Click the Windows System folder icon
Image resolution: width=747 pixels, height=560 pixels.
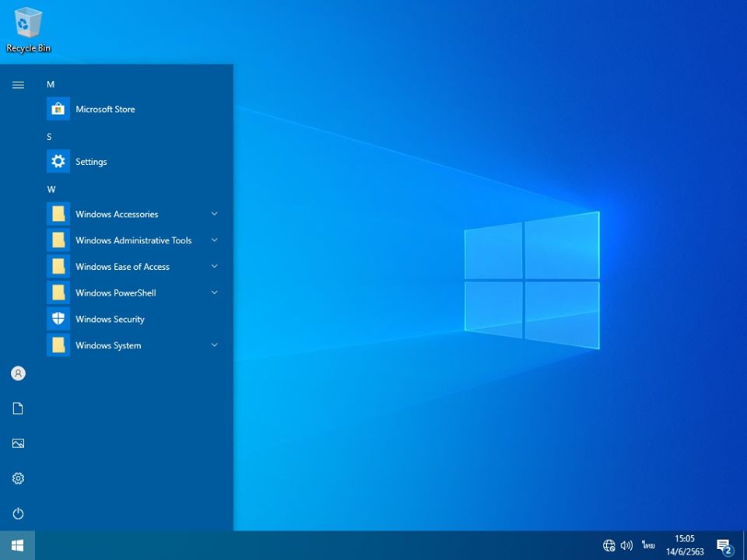pos(58,345)
